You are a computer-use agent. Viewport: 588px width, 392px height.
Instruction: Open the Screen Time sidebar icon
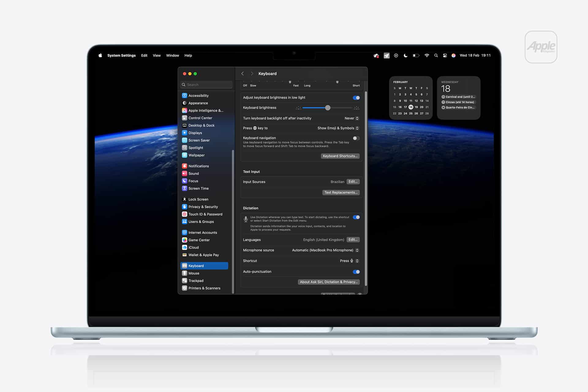184,188
